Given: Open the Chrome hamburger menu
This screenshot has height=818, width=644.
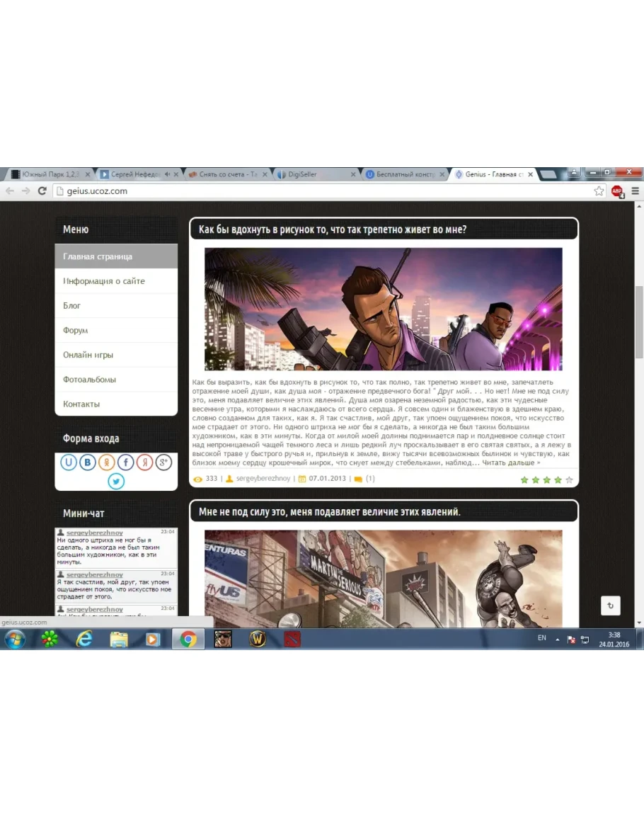Looking at the screenshot, I should point(635,191).
